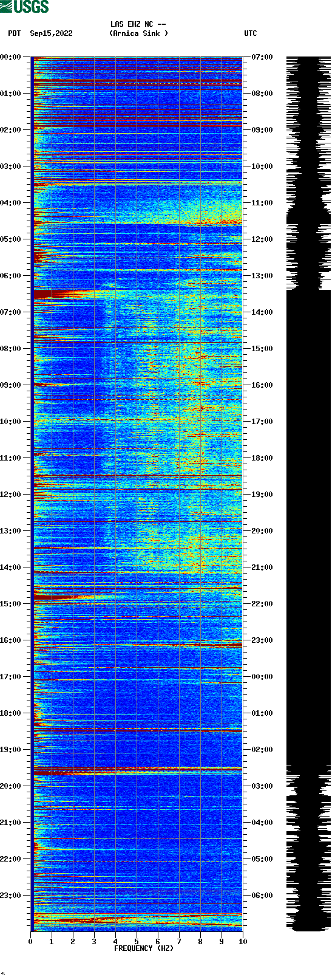Viewport: 335px width, 980px height.
Task: Click 07:00 on the UTC time axis
Action: (262, 57)
